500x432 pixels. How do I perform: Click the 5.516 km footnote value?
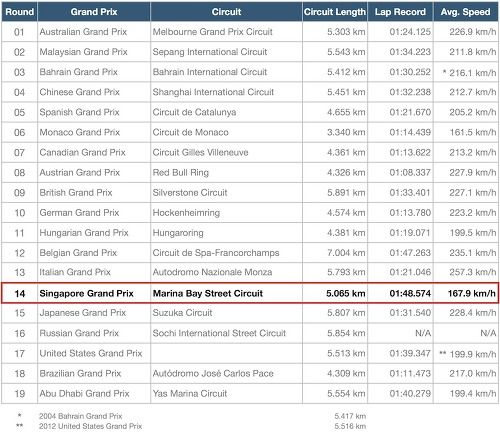tap(350, 426)
